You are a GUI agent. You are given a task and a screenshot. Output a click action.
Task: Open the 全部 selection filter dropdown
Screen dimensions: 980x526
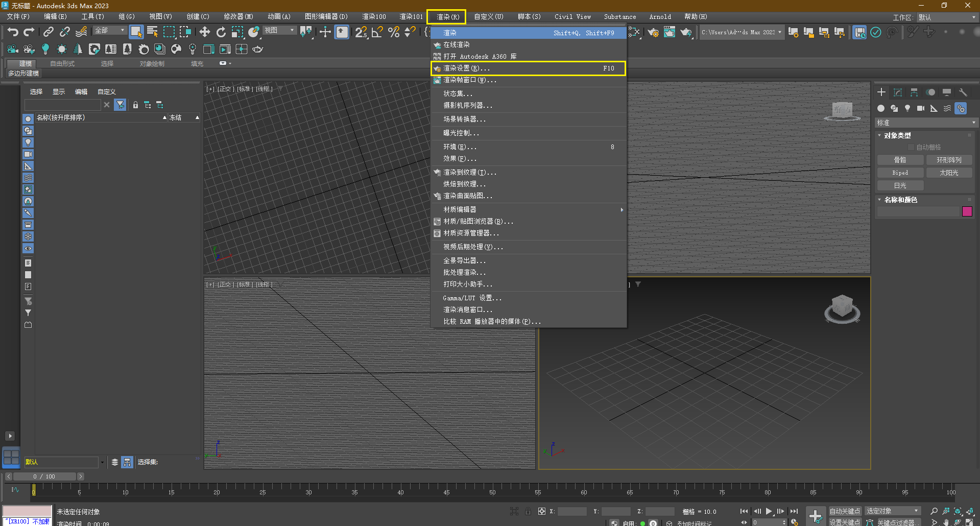(x=110, y=31)
